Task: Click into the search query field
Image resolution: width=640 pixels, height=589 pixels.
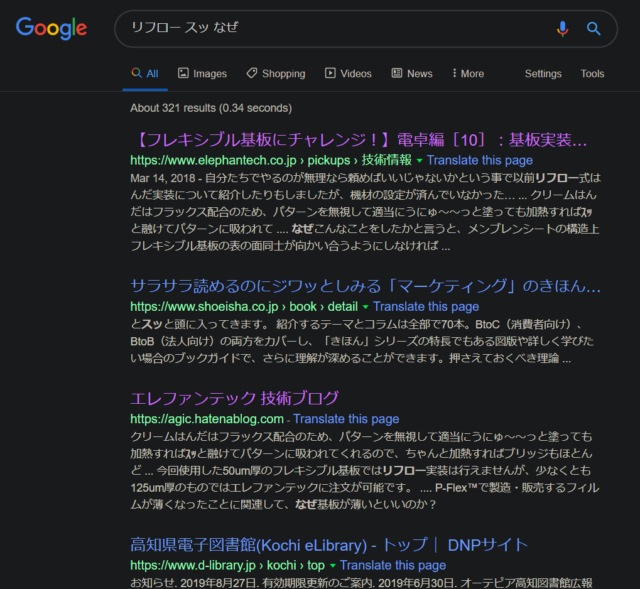Action: [x=330, y=29]
